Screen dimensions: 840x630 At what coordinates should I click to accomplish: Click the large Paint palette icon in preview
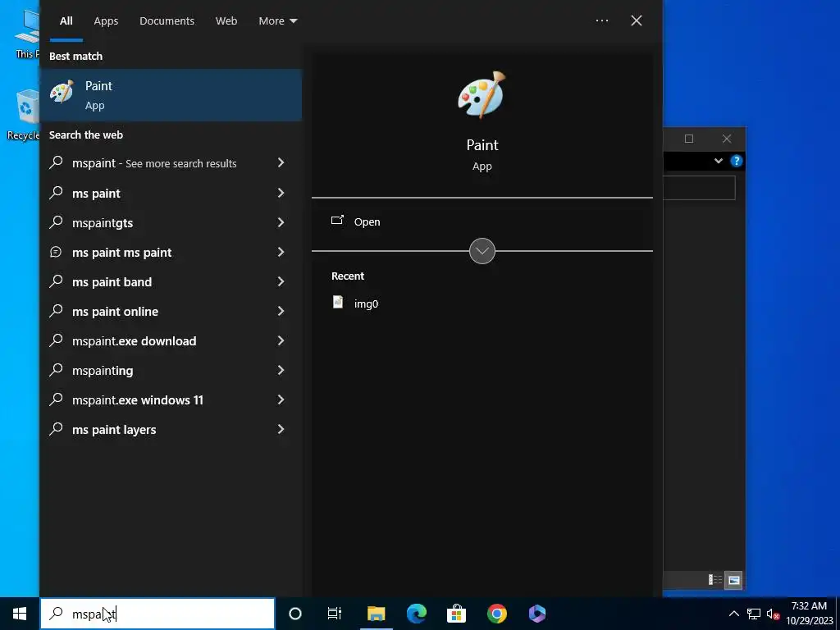click(x=482, y=95)
